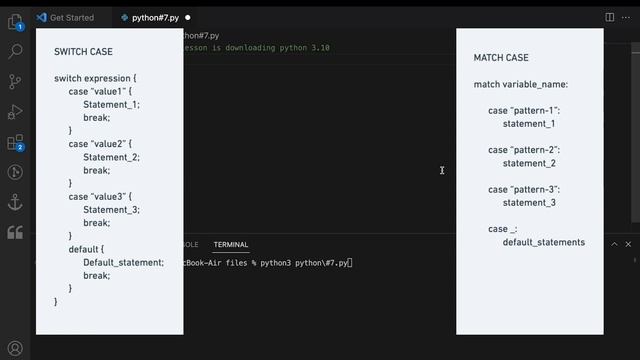Maximize the terminal panel with the chevron up
This screenshot has height=360, width=640.
(x=614, y=244)
